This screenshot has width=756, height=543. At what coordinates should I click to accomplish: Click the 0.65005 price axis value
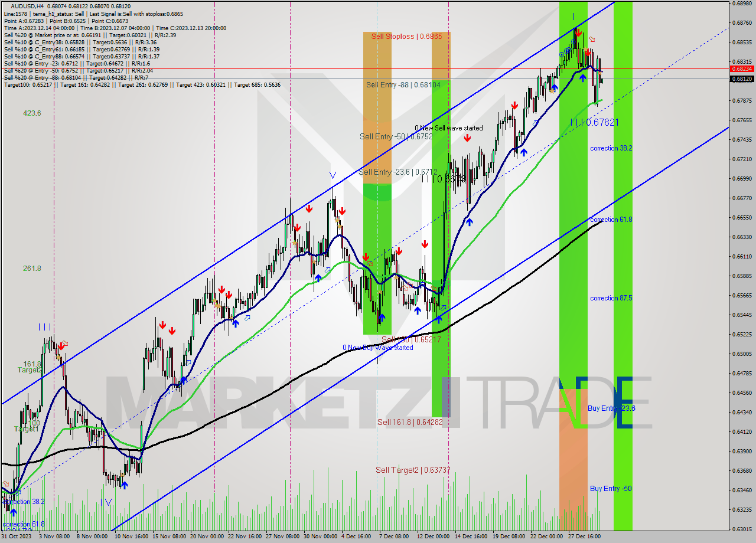point(743,354)
